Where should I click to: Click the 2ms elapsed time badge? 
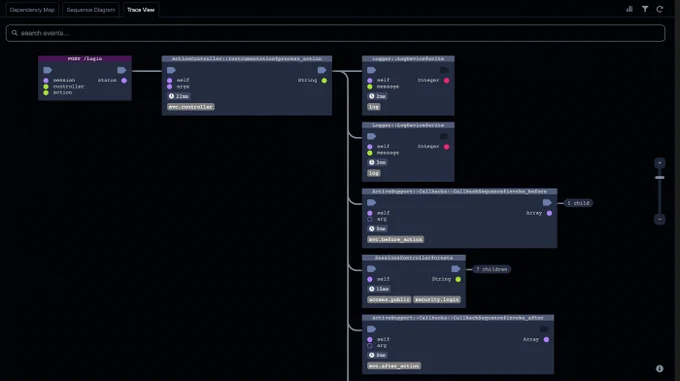pos(378,96)
